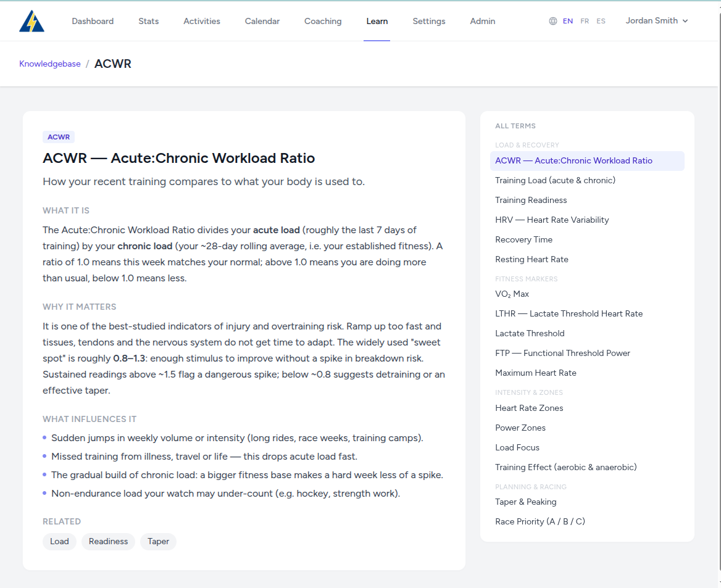721x588 pixels.
Task: Click the ACWR badge above the title
Action: pyautogui.click(x=59, y=137)
